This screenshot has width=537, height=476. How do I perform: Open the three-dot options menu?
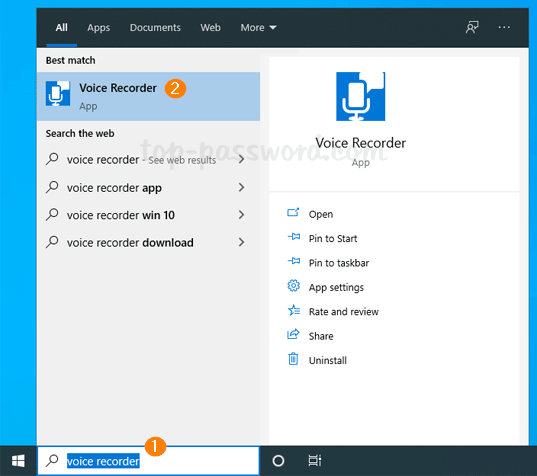pos(504,27)
